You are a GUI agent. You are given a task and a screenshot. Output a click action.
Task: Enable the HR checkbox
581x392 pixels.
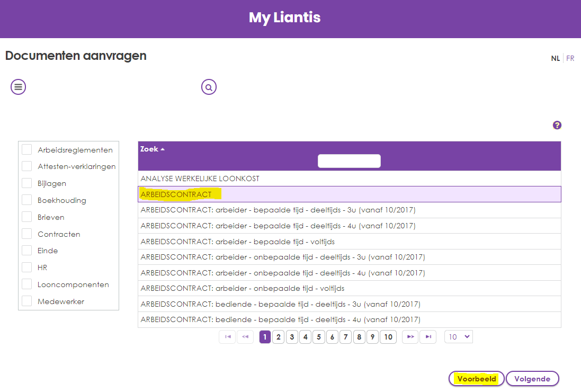[26, 267]
